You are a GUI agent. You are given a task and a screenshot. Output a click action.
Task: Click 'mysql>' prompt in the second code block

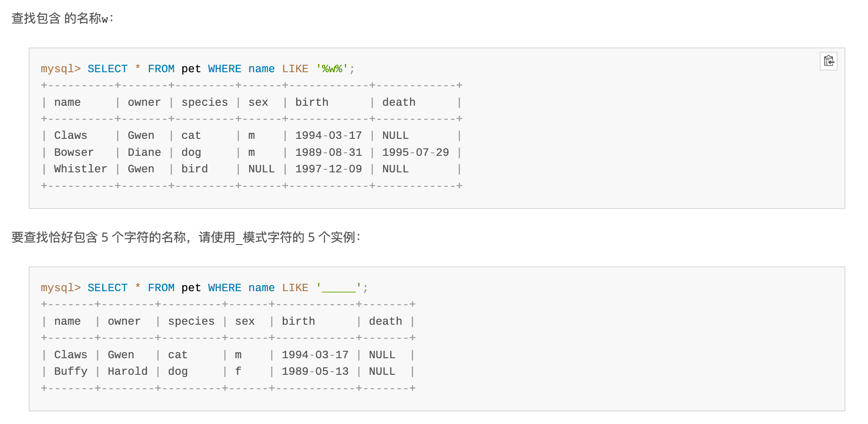coord(60,288)
